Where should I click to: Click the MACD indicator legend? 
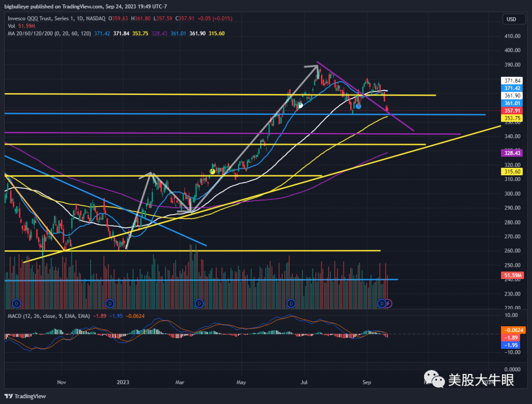(48, 316)
